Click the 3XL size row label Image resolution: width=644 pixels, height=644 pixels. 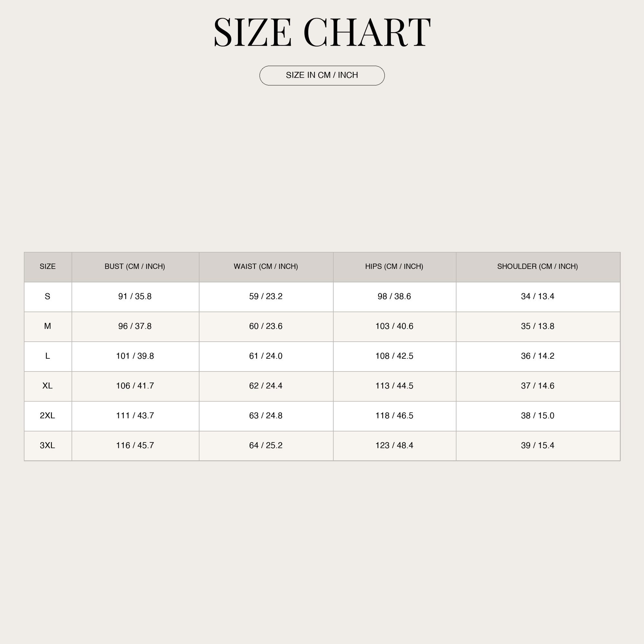[x=48, y=445]
